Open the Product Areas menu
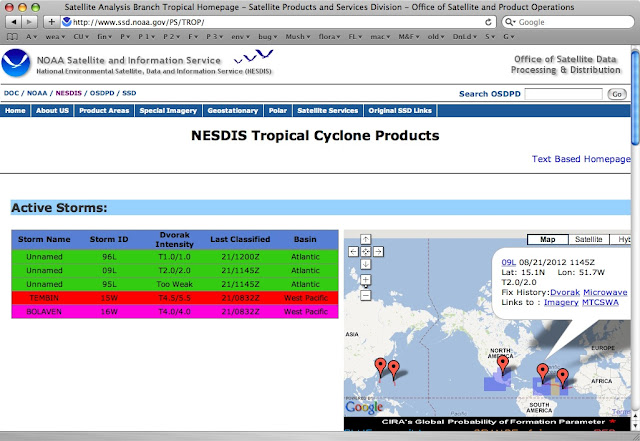Screen dimensions: 640x441 point(104,111)
